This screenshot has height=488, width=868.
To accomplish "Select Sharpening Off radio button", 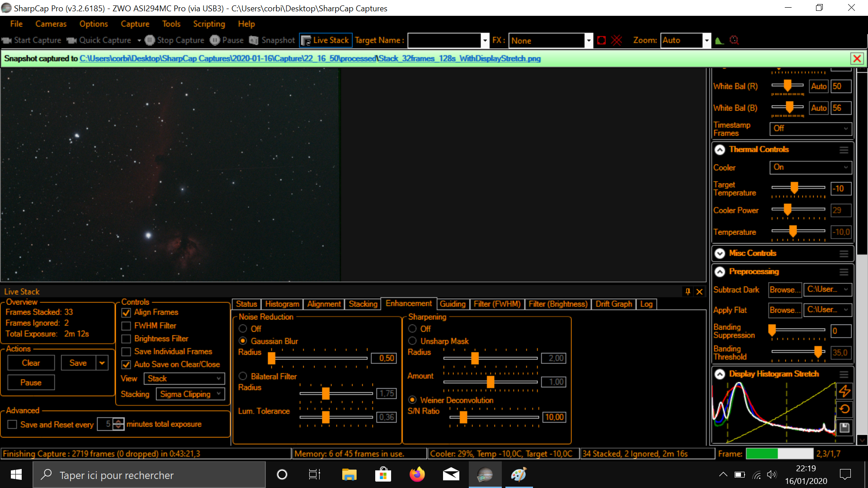I will coord(412,328).
